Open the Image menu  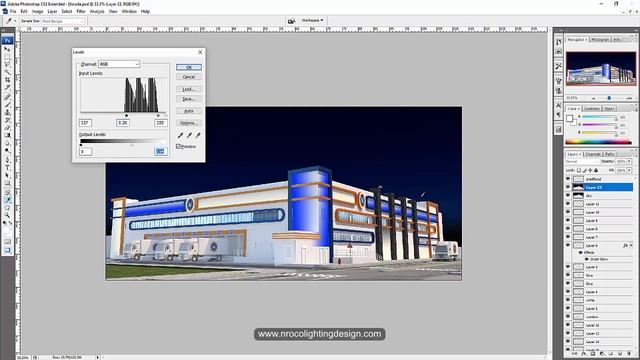coord(38,11)
